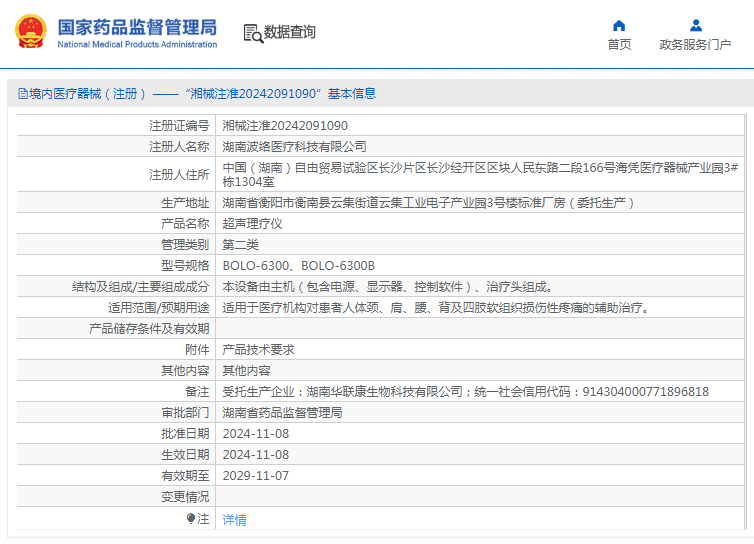The height and width of the screenshot is (544, 754).
Task: Click the document icon beside 境内医疗器械
Action: pyautogui.click(x=23, y=93)
